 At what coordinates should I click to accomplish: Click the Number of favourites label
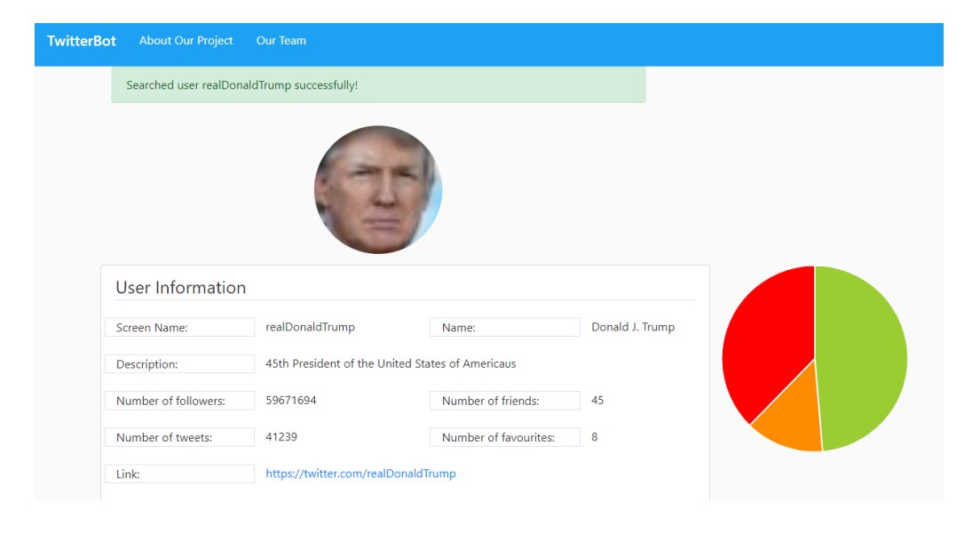(505, 437)
